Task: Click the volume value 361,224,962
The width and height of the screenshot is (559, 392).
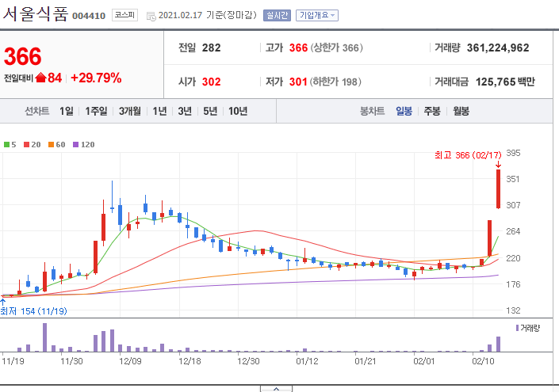Action: click(x=498, y=48)
